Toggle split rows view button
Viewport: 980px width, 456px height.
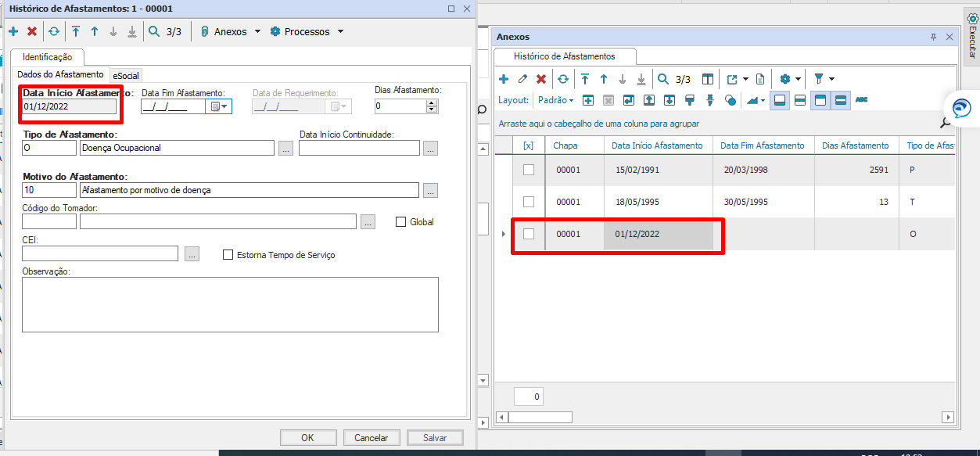coord(800,100)
